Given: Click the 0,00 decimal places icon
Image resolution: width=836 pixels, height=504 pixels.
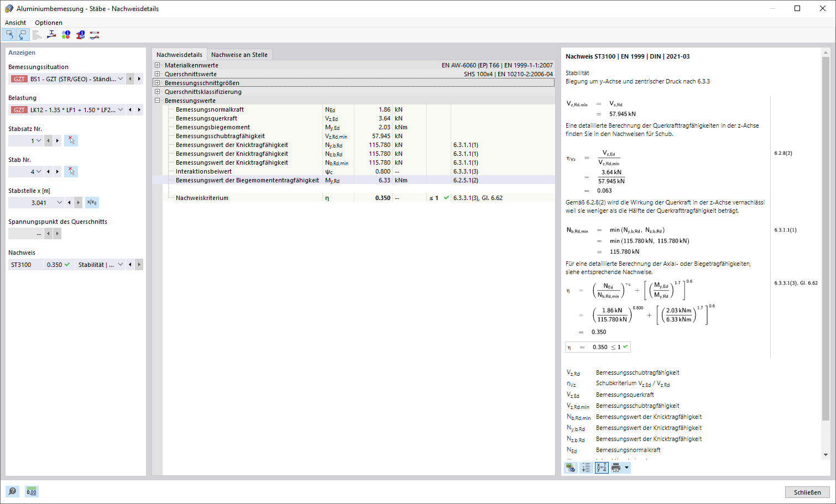Looking at the screenshot, I should pos(32,491).
